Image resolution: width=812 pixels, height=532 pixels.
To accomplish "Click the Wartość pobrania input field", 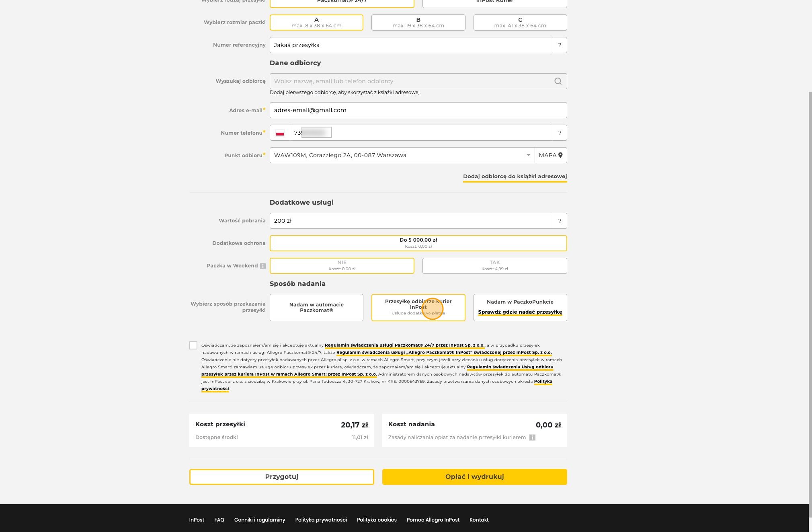I will [411, 221].
